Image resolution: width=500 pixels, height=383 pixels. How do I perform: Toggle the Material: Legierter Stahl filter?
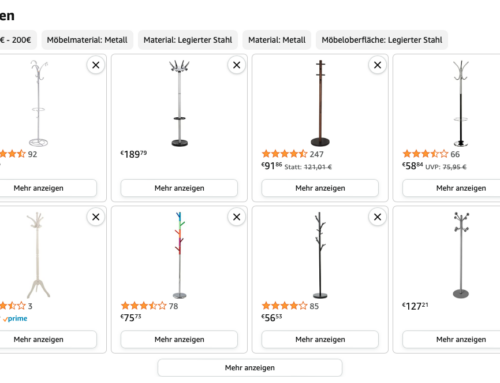[x=188, y=40]
